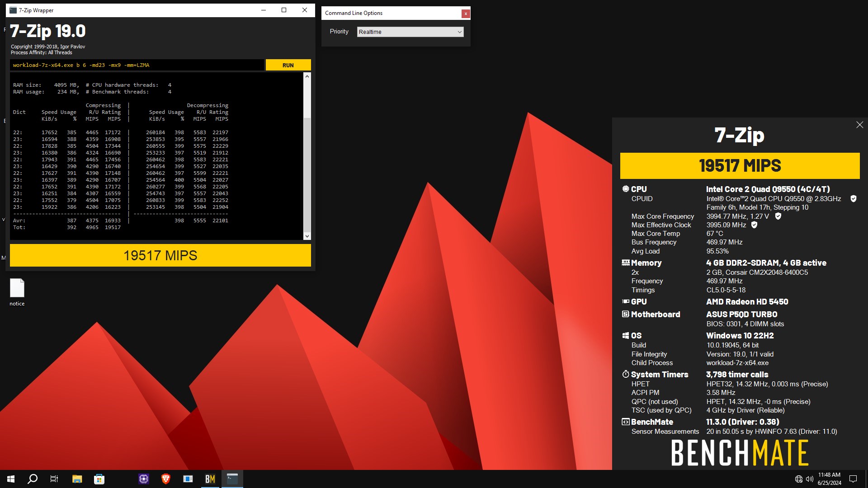The width and height of the screenshot is (868, 488).
Task: Open Brave browser from taskbar
Action: (166, 479)
